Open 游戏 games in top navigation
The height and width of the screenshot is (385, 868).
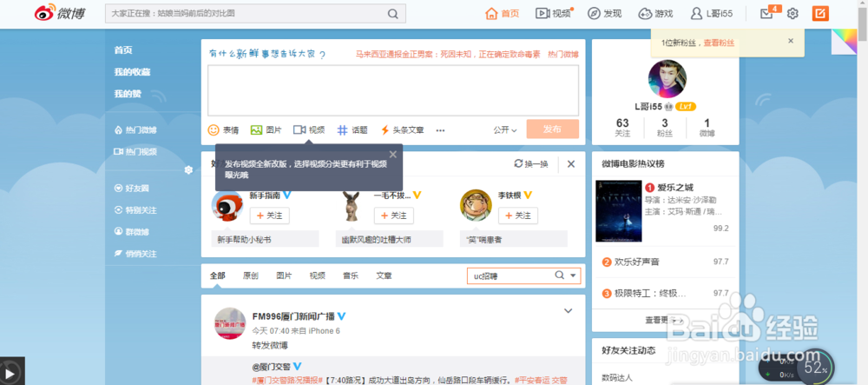pyautogui.click(x=655, y=14)
